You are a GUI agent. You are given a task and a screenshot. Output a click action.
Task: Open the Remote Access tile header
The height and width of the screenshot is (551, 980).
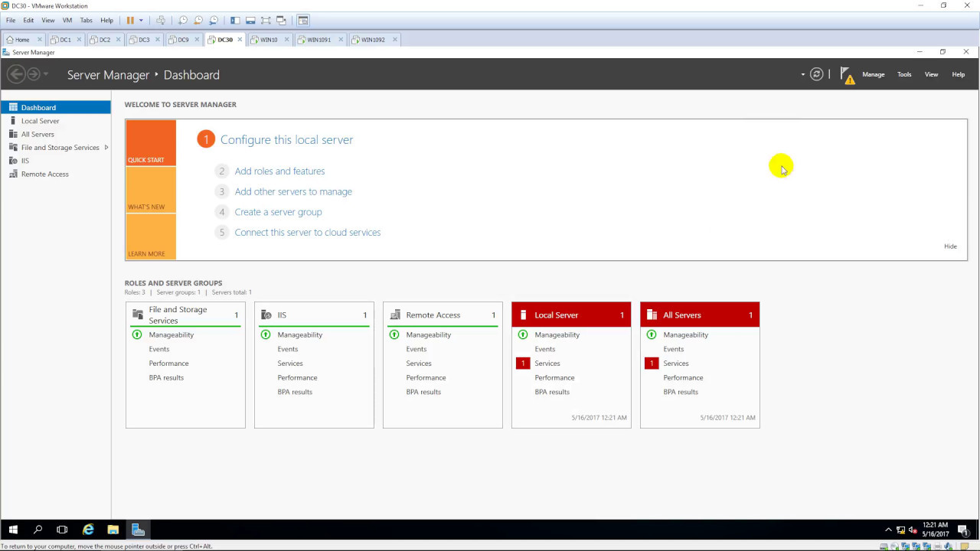click(443, 315)
